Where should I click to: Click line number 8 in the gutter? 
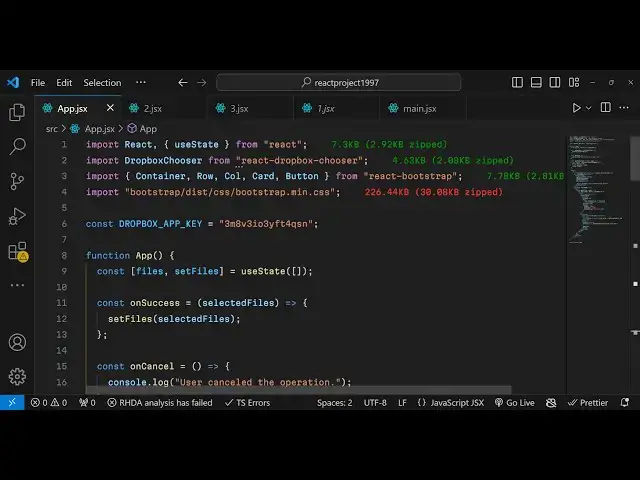64,256
